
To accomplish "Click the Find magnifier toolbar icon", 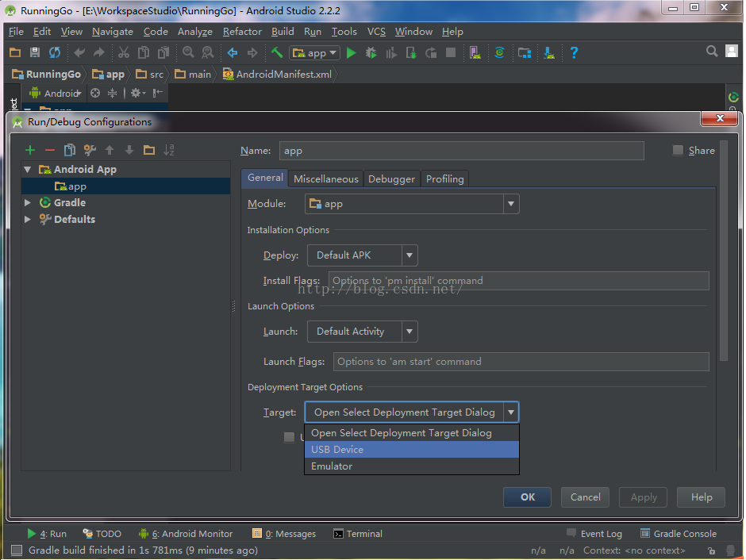I will coord(188,52).
